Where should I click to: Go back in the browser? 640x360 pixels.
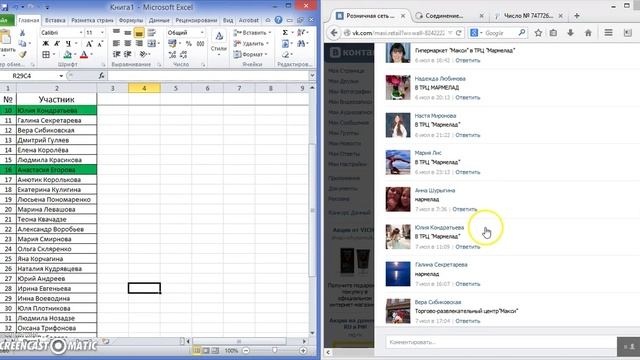[334, 33]
